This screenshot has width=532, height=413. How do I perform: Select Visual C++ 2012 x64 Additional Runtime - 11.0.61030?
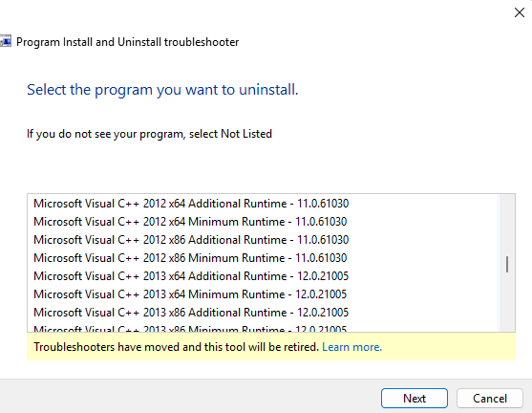coord(263,204)
